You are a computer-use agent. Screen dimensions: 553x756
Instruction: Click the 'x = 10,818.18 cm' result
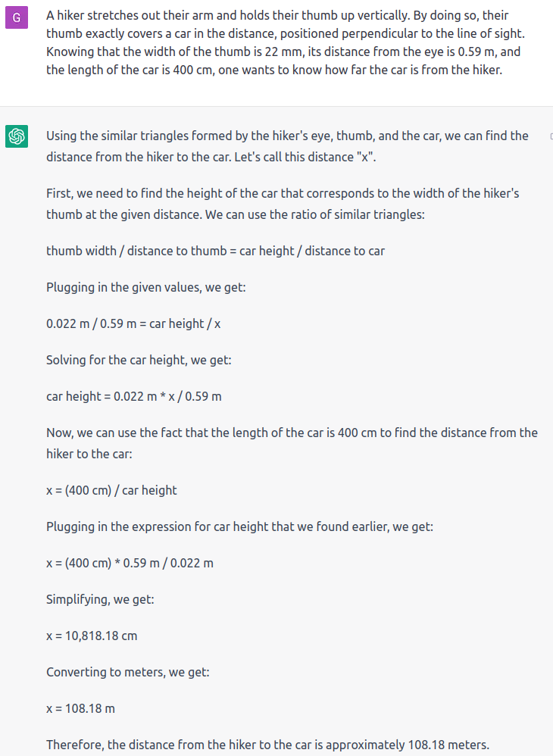point(92,636)
